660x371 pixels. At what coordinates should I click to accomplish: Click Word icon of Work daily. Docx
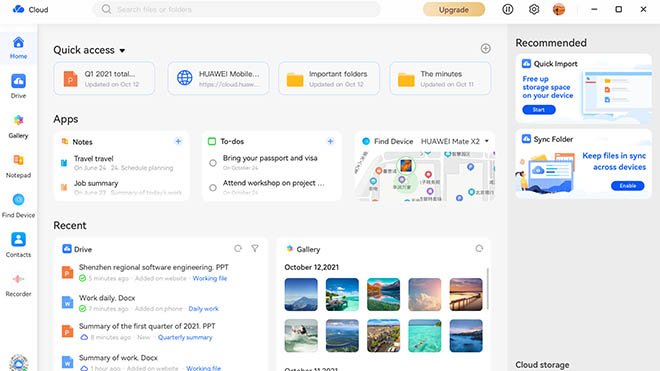pyautogui.click(x=67, y=302)
